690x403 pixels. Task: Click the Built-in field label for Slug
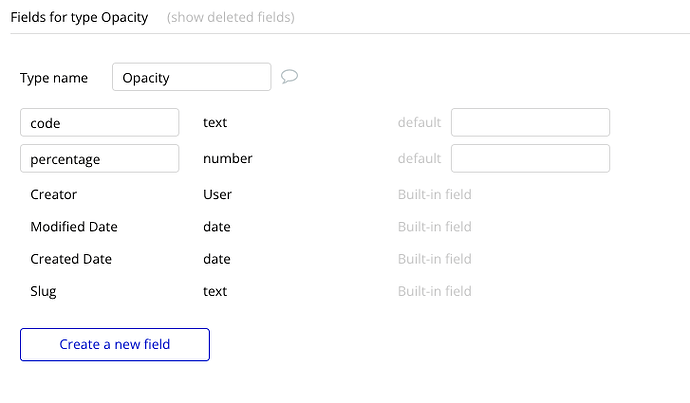point(434,291)
